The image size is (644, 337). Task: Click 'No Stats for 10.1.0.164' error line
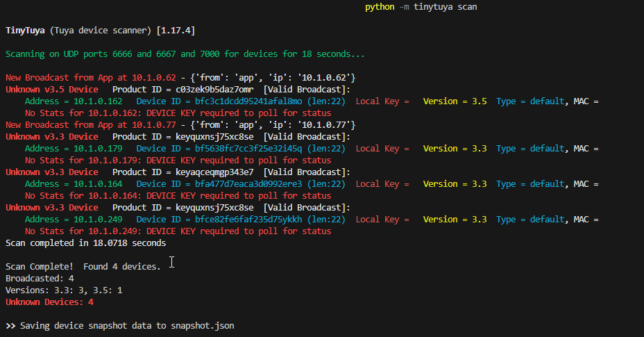(x=178, y=196)
